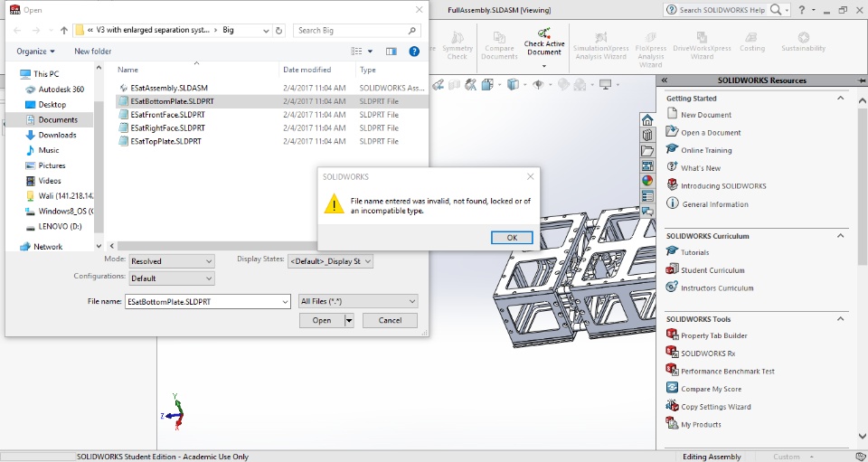This screenshot has width=868, height=462.
Task: Select ESatTopPlate.SLDPRT file
Action: tap(165, 141)
